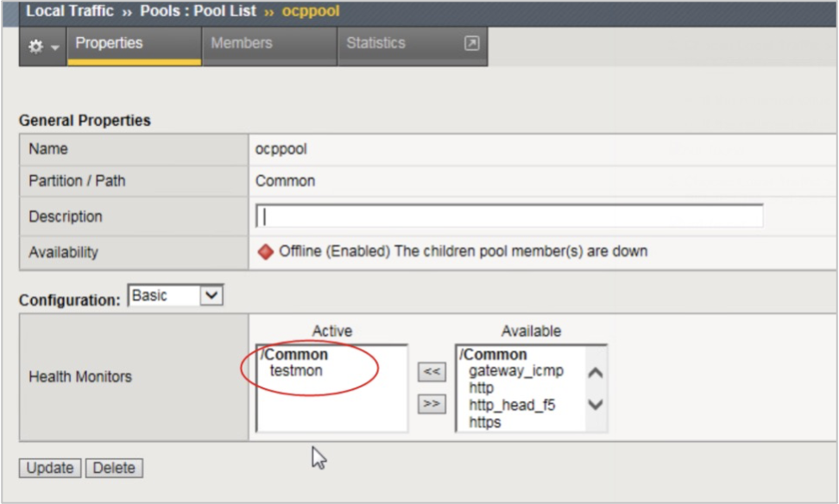Open the gear settings menu
The image size is (839, 504).
[35, 45]
